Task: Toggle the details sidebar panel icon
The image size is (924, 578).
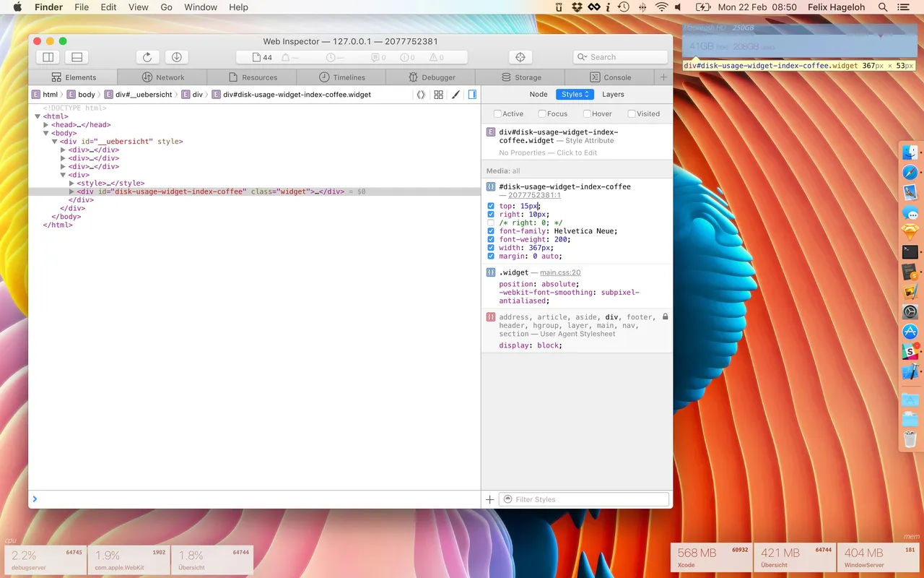Action: point(472,95)
